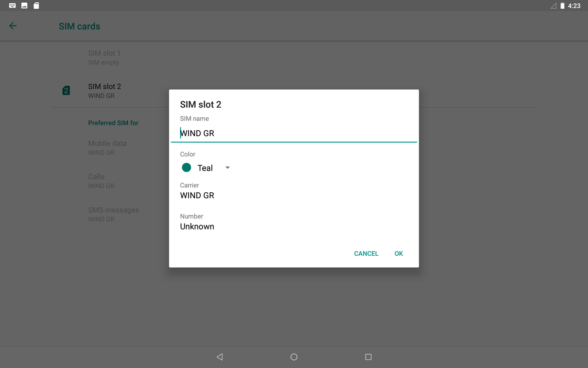Confirm changes with the OK button

[398, 253]
